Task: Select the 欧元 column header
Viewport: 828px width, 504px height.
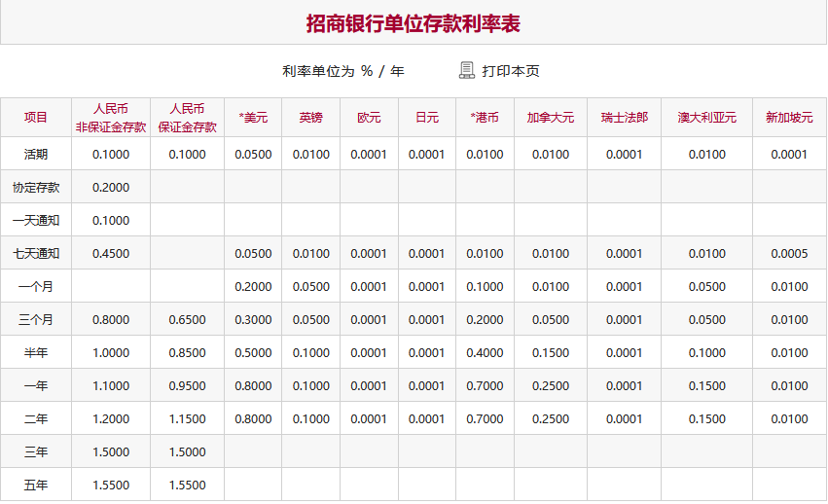Action: [x=369, y=118]
